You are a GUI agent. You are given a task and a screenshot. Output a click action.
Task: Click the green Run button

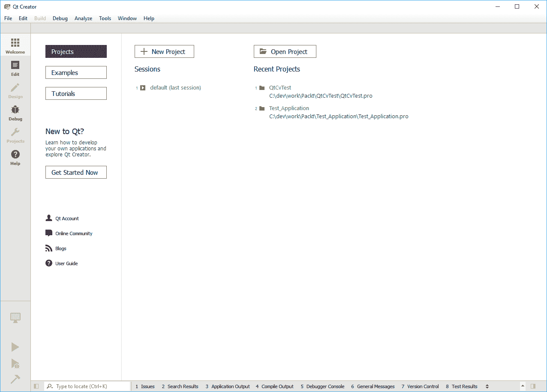(x=15, y=347)
